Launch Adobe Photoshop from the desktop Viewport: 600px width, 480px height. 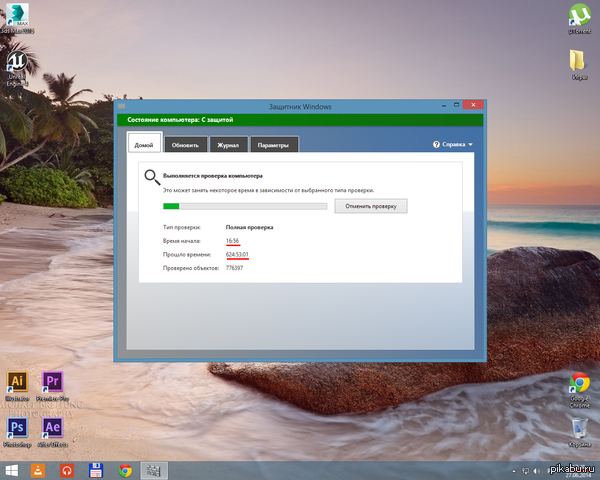(x=16, y=428)
